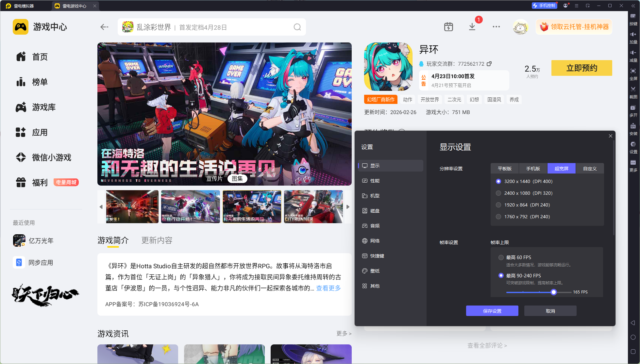Click the calendar reservation icon

448,27
